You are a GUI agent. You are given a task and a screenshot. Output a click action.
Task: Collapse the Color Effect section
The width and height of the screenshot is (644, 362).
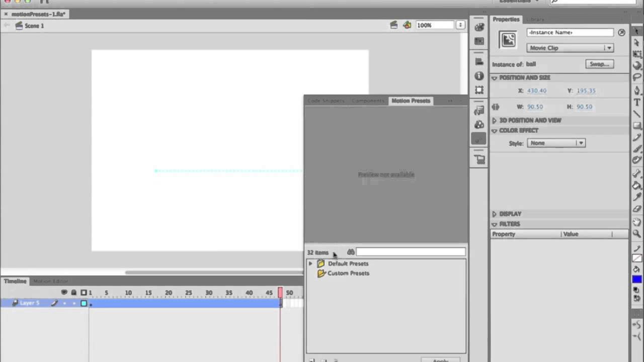click(x=495, y=131)
